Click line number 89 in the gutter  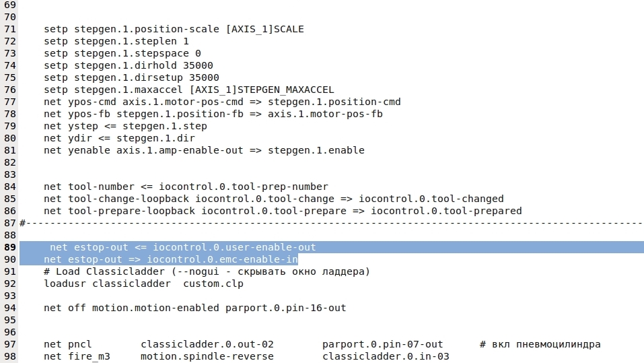(x=10, y=248)
